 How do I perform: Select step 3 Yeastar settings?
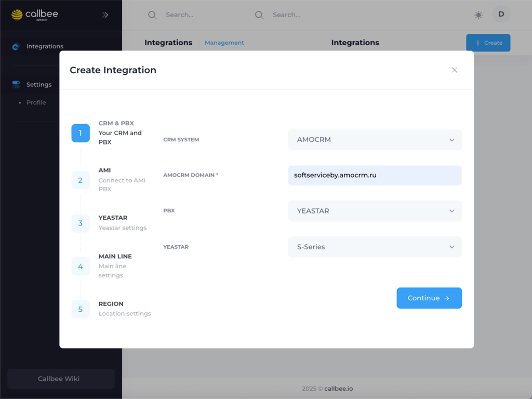point(81,223)
